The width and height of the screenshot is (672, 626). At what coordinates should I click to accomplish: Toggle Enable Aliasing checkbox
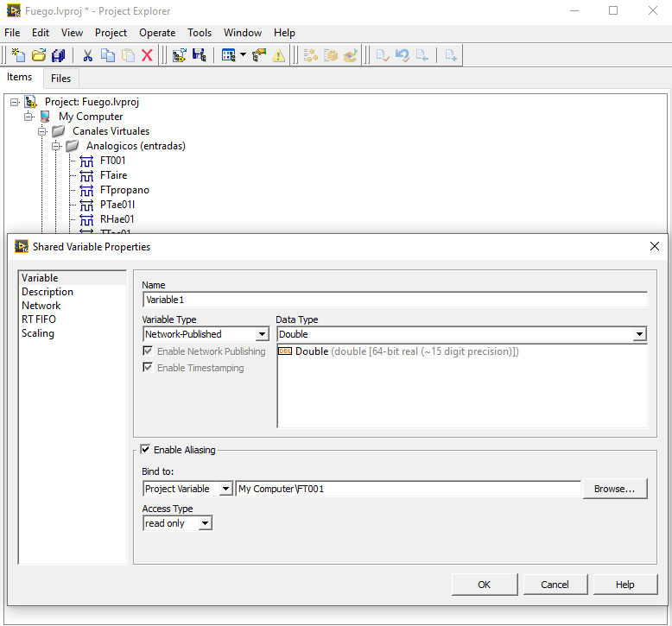point(145,450)
